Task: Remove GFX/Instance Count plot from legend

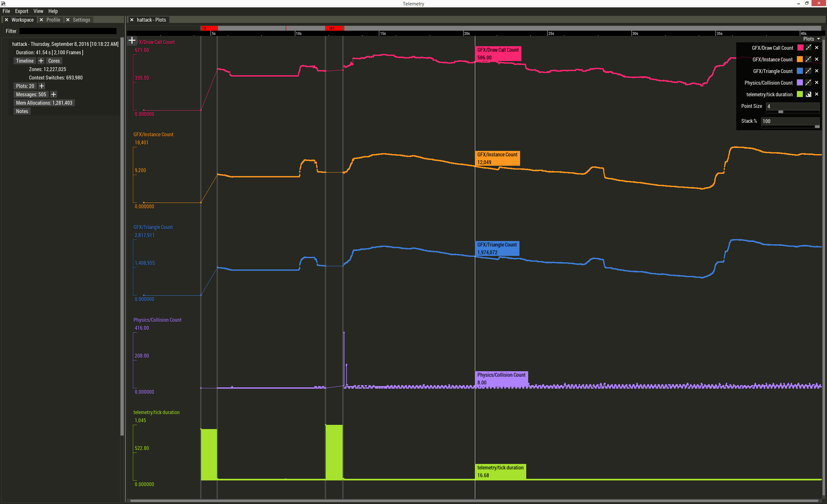Action: click(x=817, y=59)
